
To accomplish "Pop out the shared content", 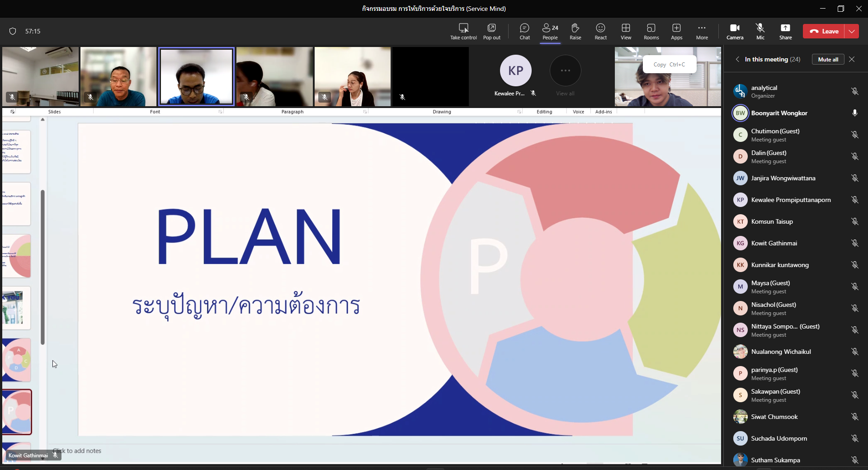I will (x=491, y=31).
